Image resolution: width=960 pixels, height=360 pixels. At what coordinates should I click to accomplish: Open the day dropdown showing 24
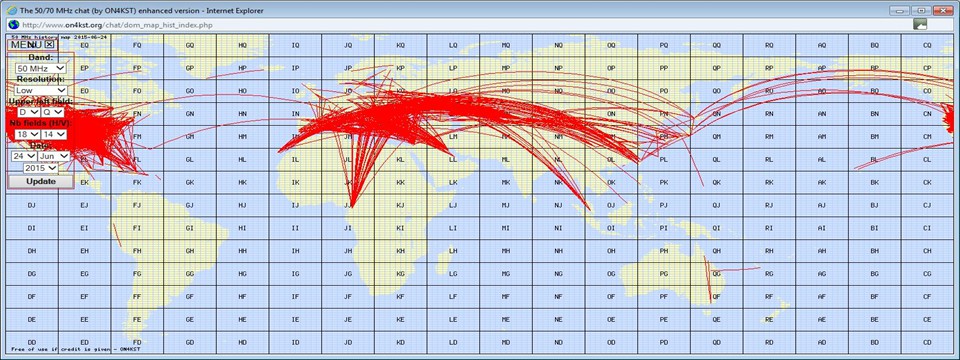[x=23, y=156]
